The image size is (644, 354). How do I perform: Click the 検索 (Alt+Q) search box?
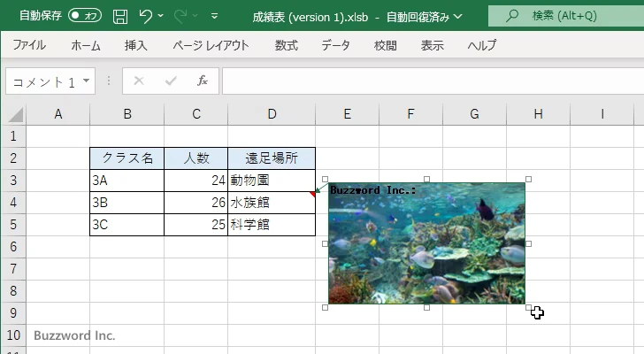[566, 16]
